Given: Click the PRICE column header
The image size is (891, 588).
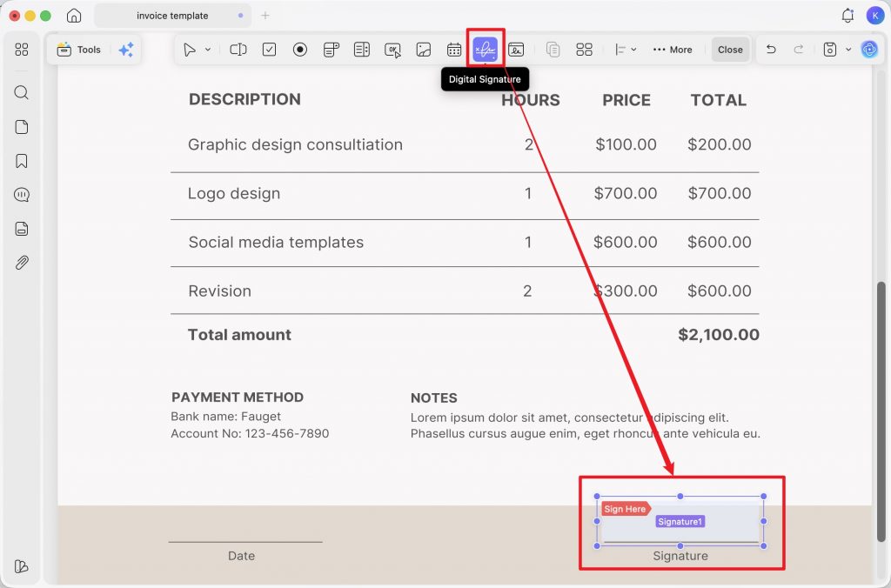Looking at the screenshot, I should point(626,100).
